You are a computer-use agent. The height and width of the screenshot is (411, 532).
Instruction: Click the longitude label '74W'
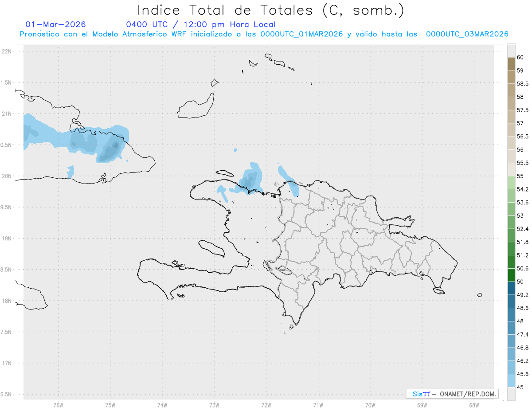[x=162, y=405]
